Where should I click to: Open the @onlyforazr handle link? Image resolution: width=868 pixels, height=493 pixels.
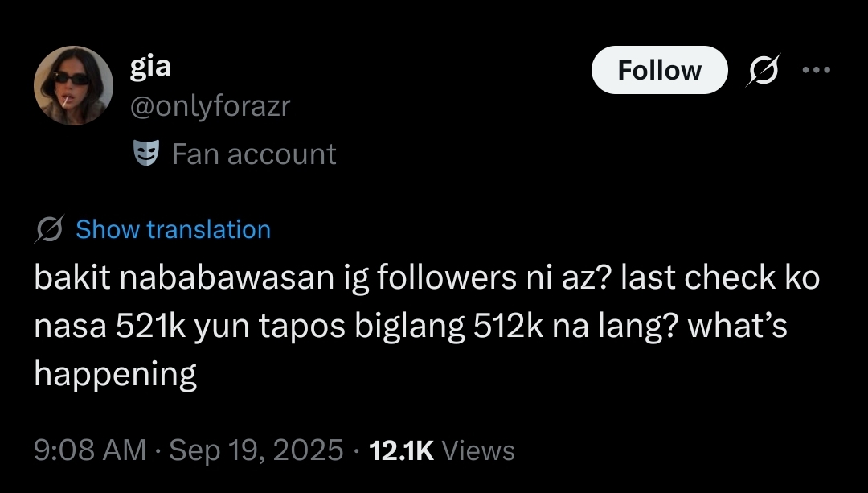click(x=211, y=105)
